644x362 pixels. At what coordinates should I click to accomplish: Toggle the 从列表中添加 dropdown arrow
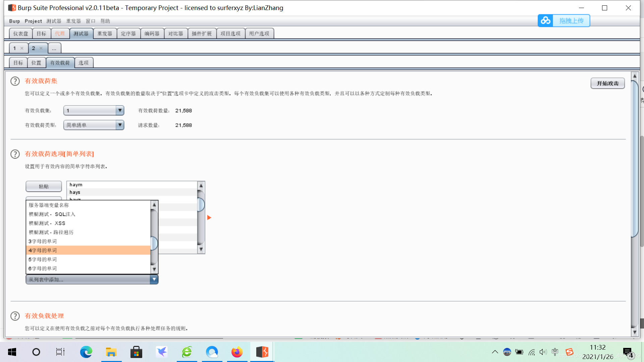click(154, 279)
